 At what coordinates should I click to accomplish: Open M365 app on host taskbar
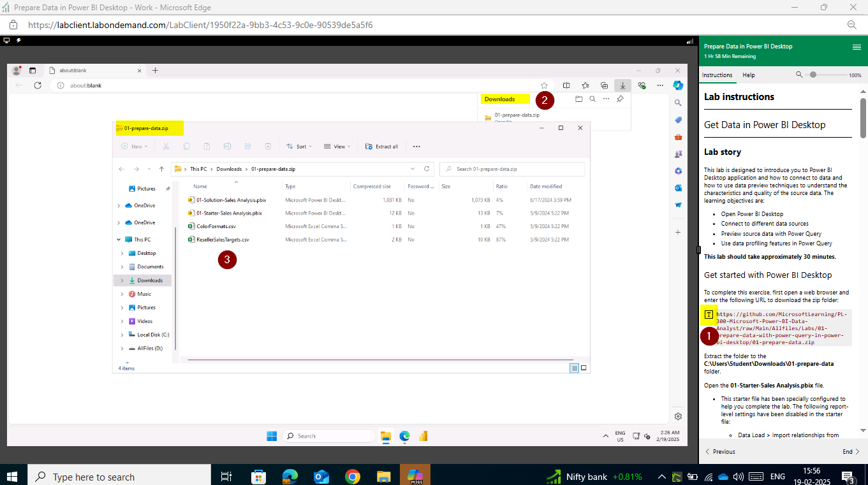pos(415,476)
